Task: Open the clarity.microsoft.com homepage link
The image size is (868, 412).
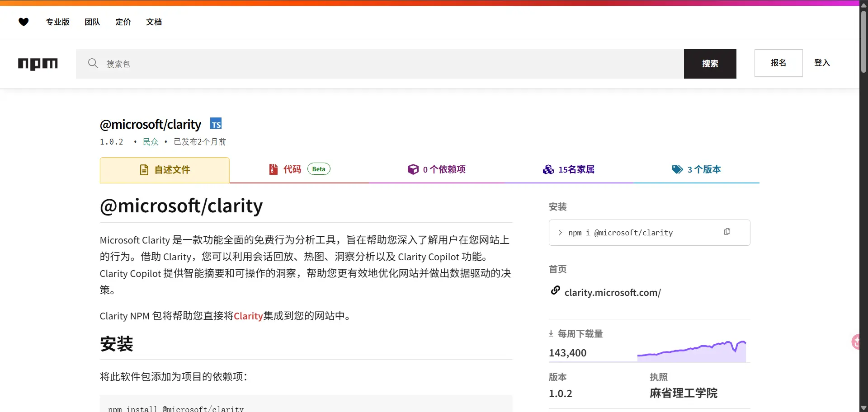Action: (613, 292)
